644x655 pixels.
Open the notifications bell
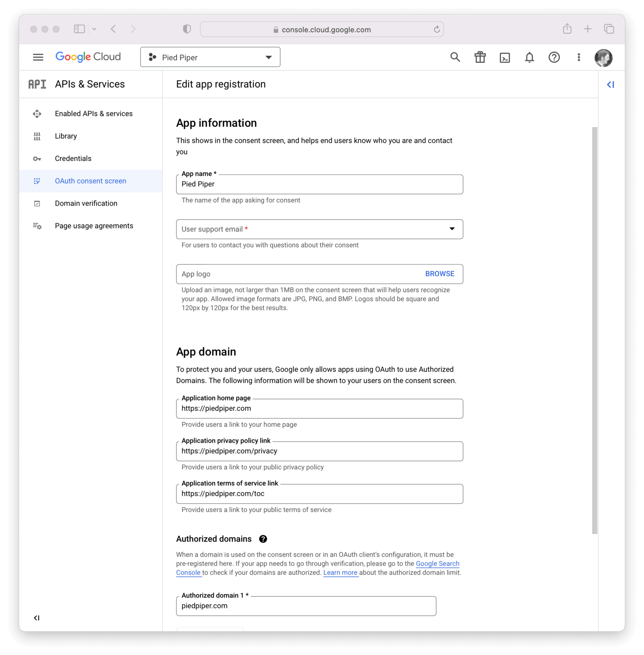(530, 57)
